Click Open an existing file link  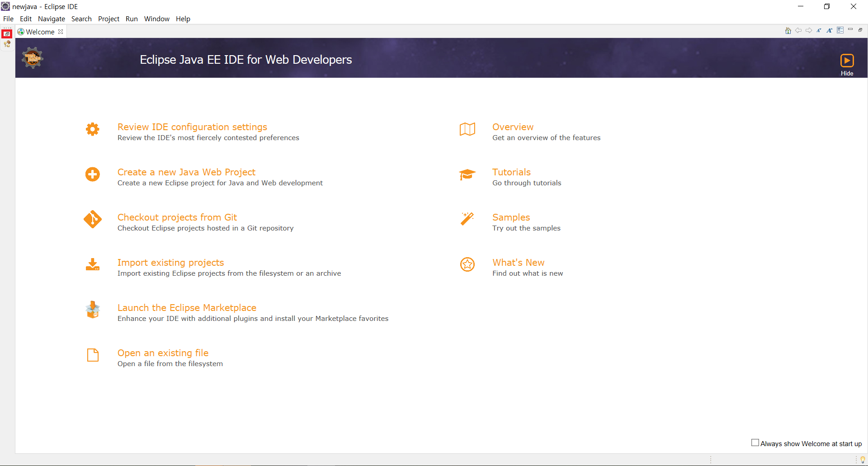click(163, 353)
